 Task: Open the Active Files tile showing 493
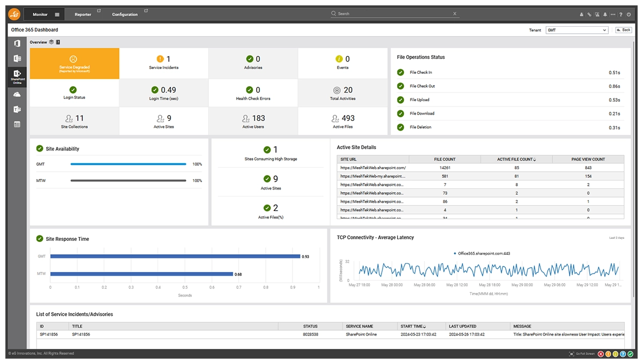tap(343, 122)
